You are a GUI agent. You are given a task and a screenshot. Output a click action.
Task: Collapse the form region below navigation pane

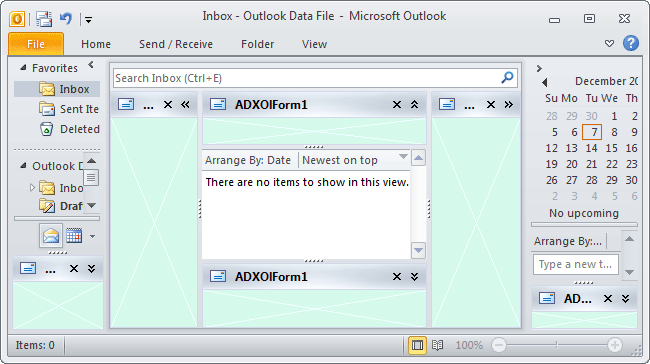coord(92,269)
